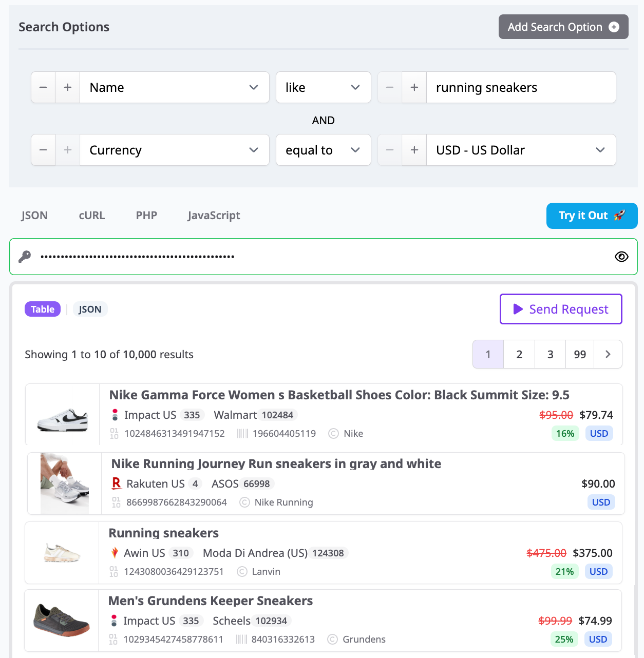Click barcode icon next to 196604405119

click(242, 434)
